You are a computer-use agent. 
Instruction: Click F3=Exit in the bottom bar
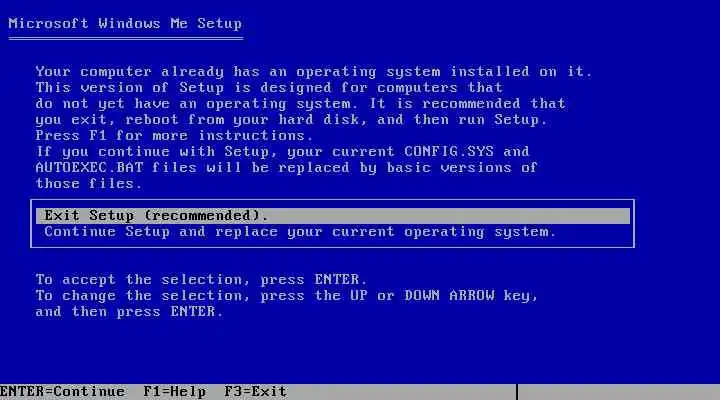(x=255, y=392)
